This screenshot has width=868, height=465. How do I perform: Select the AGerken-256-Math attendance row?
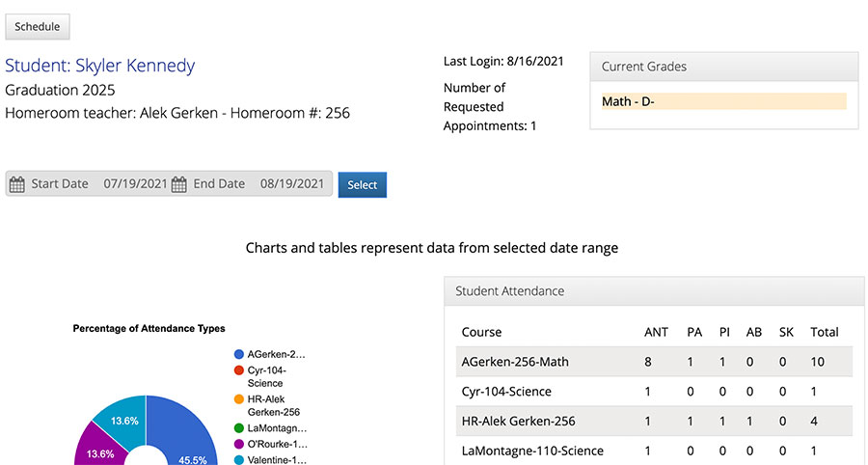[x=654, y=362]
